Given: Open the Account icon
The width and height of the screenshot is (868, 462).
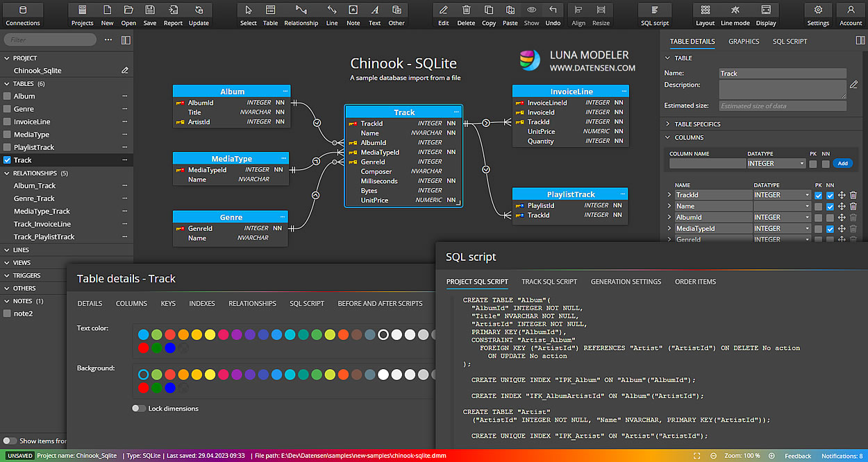Looking at the screenshot, I should pos(851,13).
